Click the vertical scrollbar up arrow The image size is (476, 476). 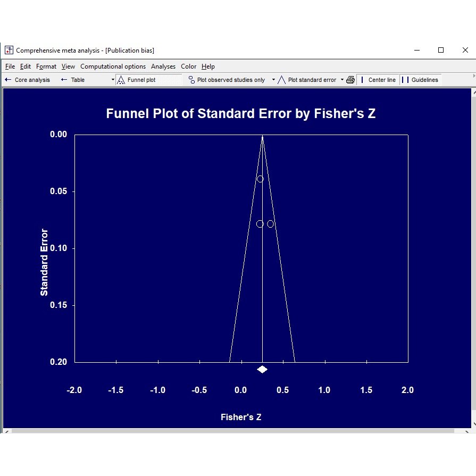(473, 92)
